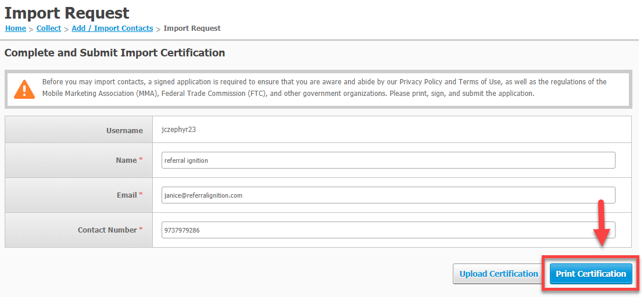This screenshot has height=300, width=644.
Task: Click the privacy policy warning message text
Action: click(x=324, y=88)
